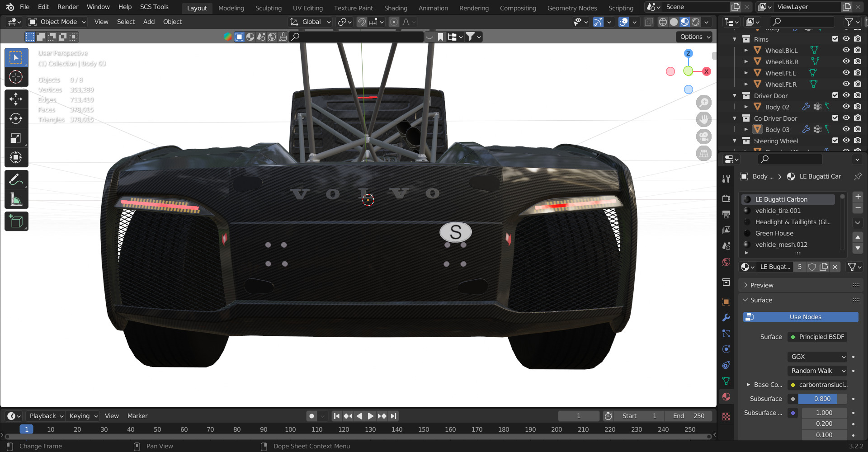Add a new material slot
The image size is (868, 452).
858,197
